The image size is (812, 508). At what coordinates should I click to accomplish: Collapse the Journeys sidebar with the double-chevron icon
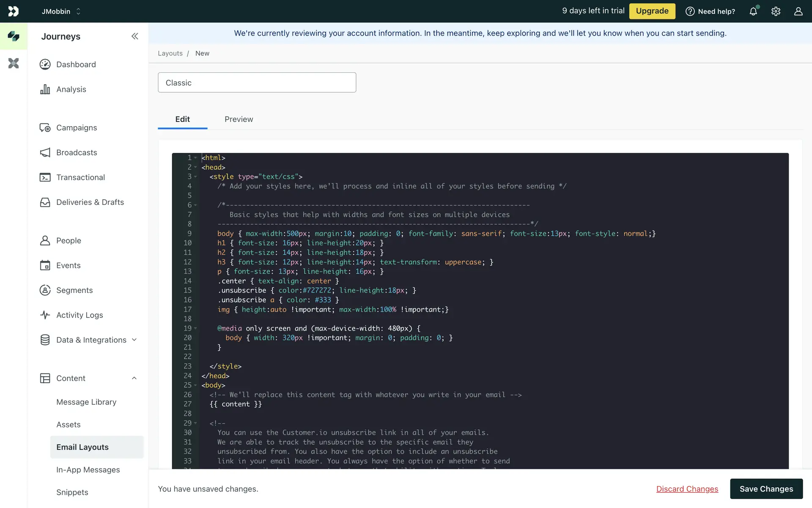134,36
